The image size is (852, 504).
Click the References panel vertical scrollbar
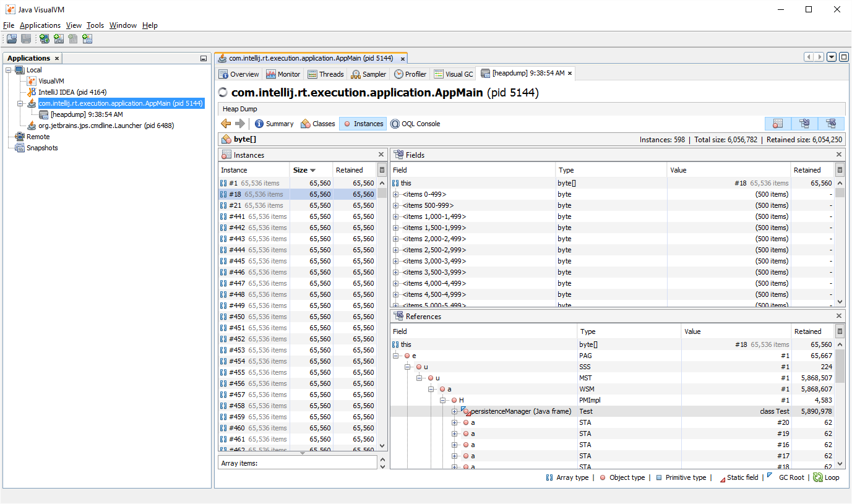[x=840, y=404]
